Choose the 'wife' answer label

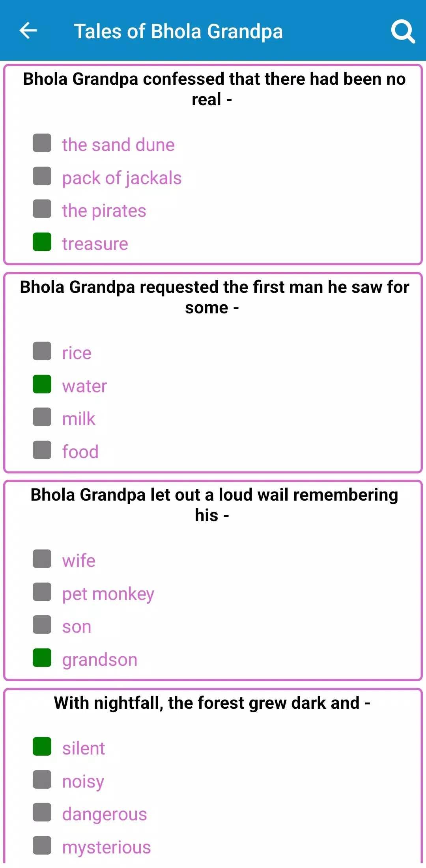click(78, 561)
